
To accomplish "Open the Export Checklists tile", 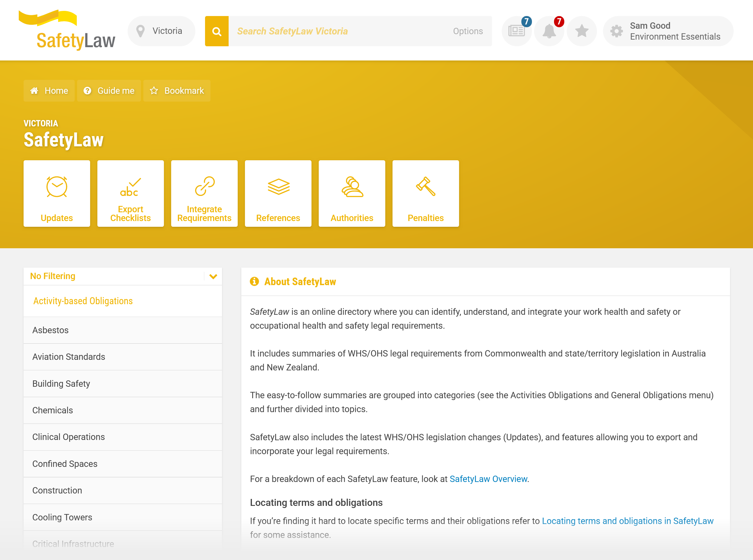I will pyautogui.click(x=131, y=194).
